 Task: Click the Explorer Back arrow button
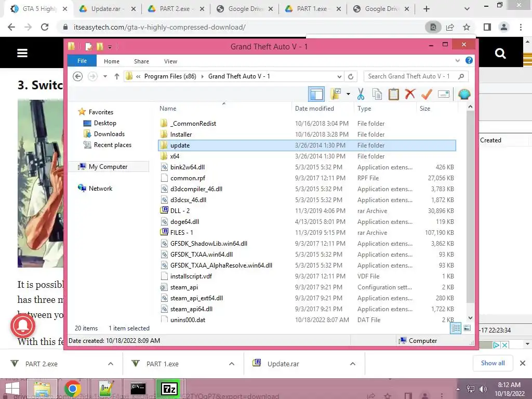[78, 76]
